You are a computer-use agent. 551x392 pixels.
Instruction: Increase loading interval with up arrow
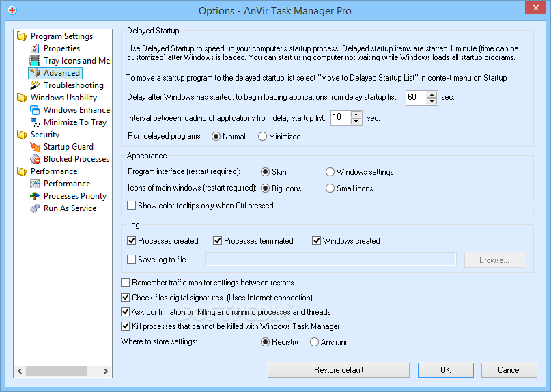click(x=356, y=115)
